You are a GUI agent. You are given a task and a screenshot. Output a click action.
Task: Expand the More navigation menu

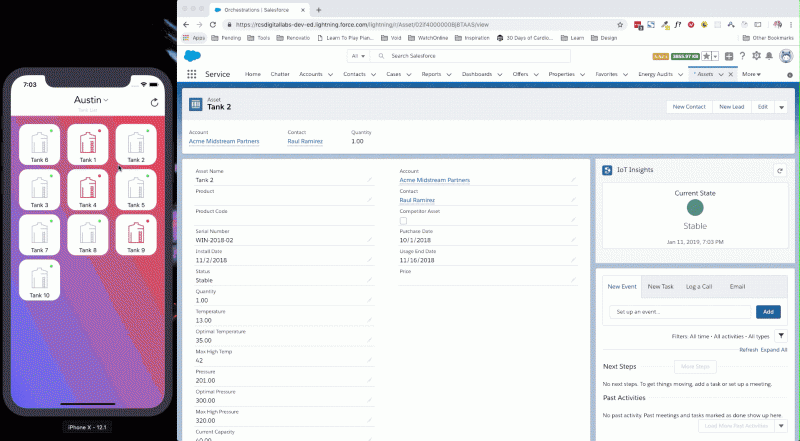click(750, 74)
